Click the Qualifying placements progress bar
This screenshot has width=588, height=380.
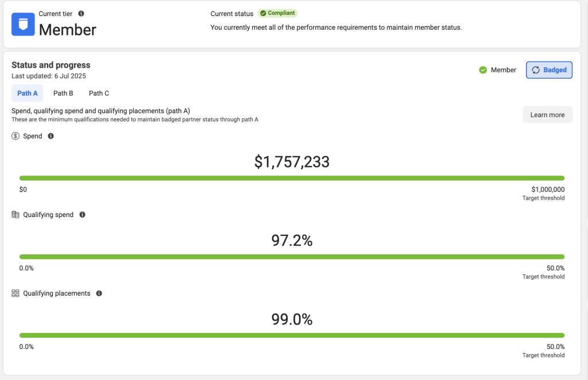[292, 335]
